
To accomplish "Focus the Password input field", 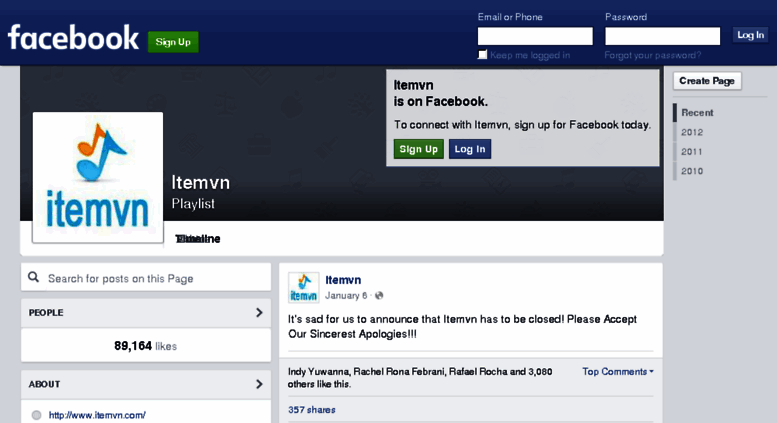I will tap(663, 36).
